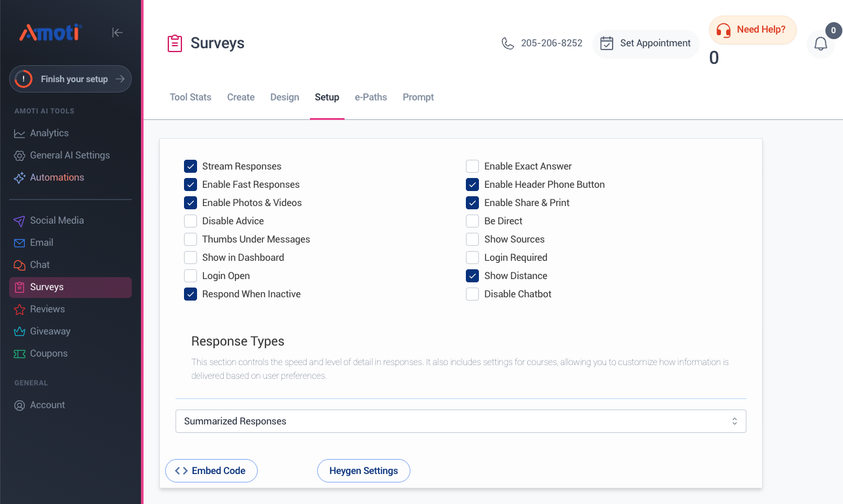Viewport: 843px width, 504px height.
Task: Toggle the Thumbs Under Messages checkbox
Action: pos(191,239)
